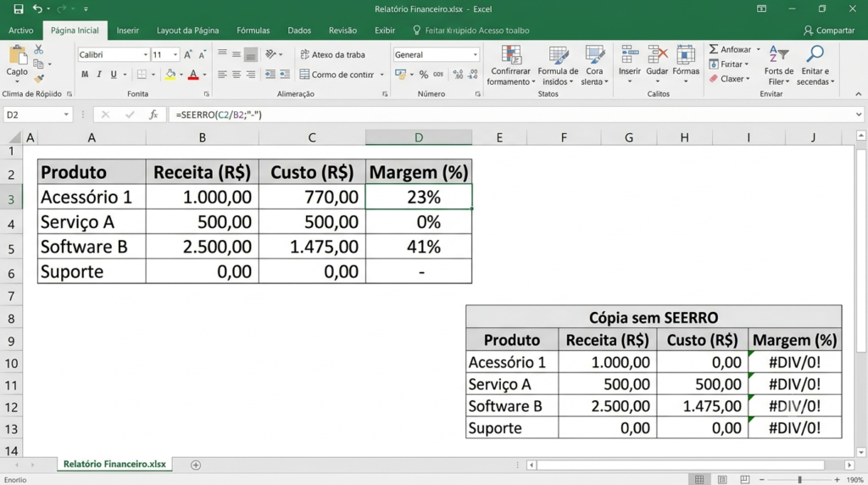The height and width of the screenshot is (485, 868).
Task: Open the Dados tab
Action: tap(299, 31)
